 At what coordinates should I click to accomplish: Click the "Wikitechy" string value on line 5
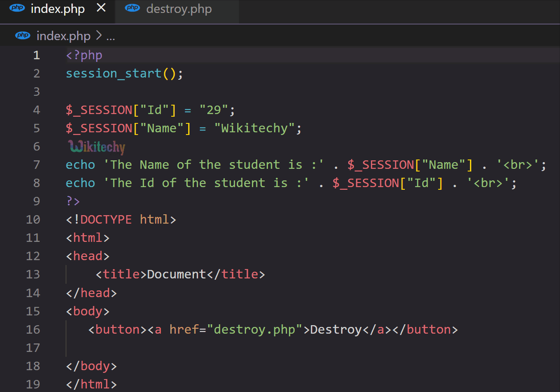254,128
